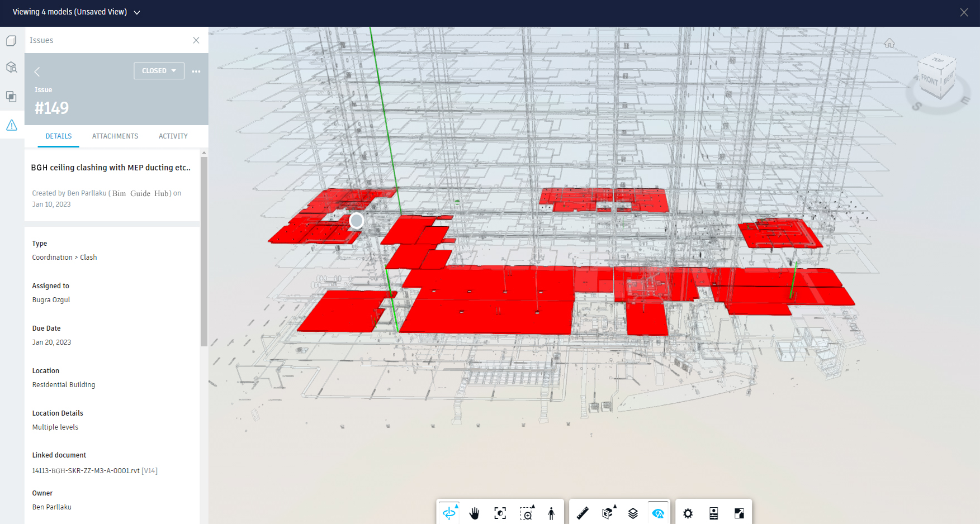Expand the Viewing 4 models view dropdown
Viewport: 980px width, 524px height.
(137, 12)
